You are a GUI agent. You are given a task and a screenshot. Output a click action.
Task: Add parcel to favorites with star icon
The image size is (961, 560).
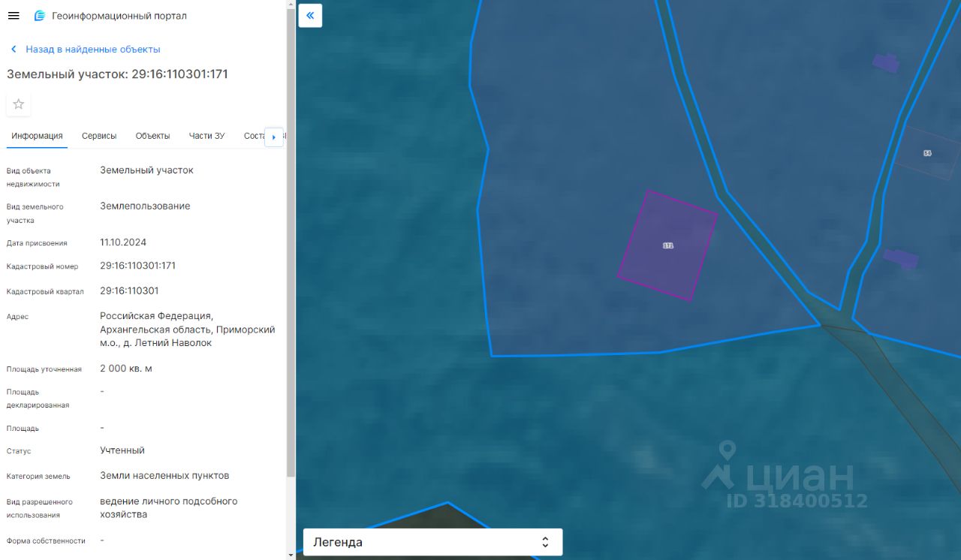[x=19, y=104]
